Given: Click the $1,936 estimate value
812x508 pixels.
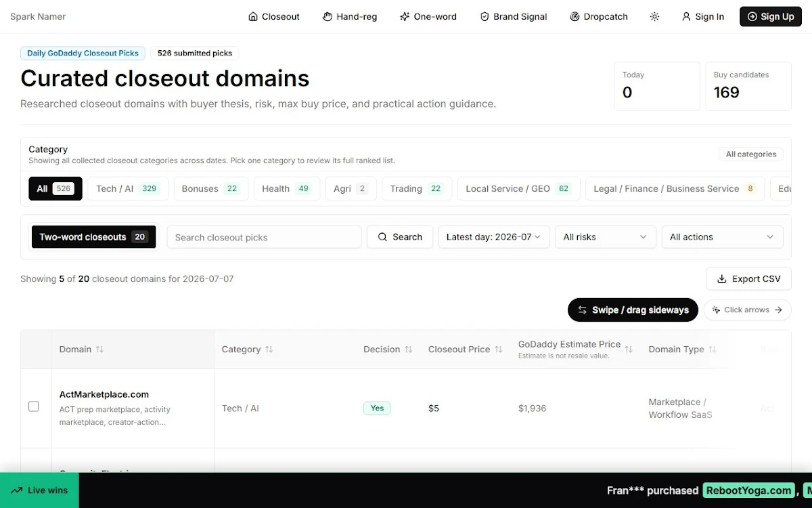Looking at the screenshot, I should [x=532, y=408].
